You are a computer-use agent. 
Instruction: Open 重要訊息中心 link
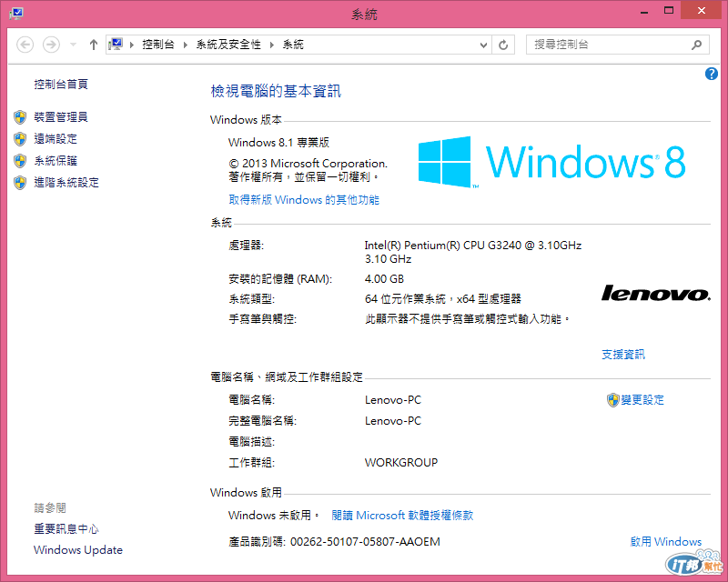click(66, 529)
